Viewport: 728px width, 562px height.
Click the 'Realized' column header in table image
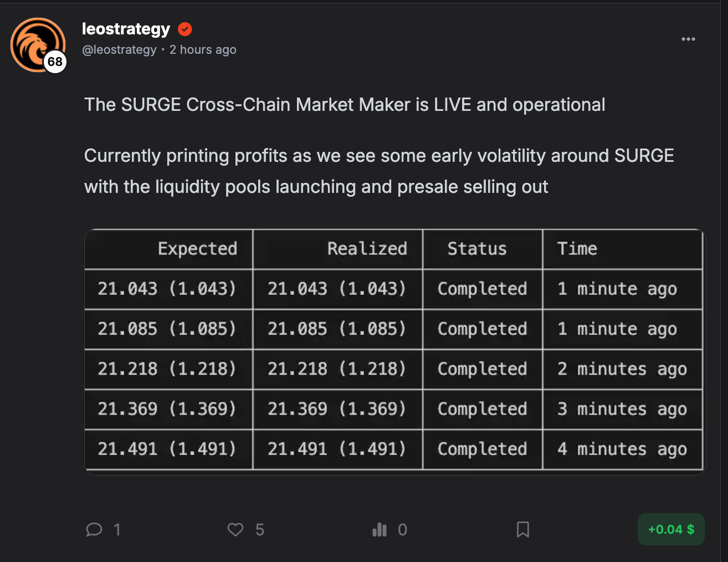[367, 249]
